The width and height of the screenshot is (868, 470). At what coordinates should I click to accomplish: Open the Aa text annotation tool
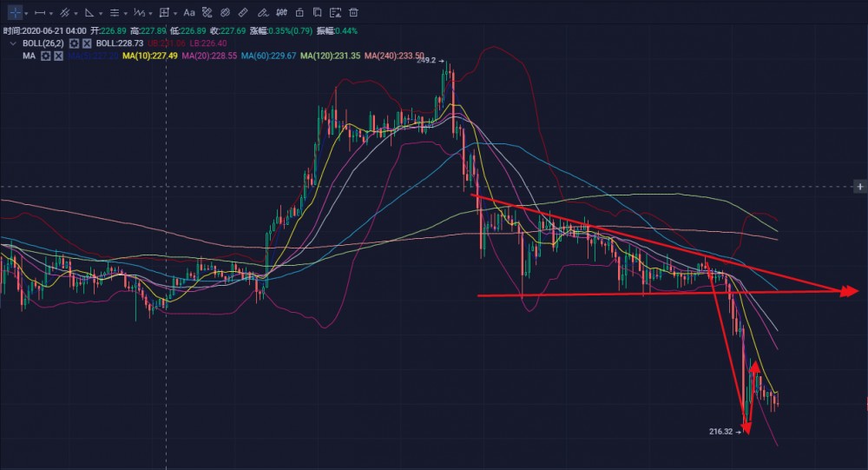pos(188,13)
